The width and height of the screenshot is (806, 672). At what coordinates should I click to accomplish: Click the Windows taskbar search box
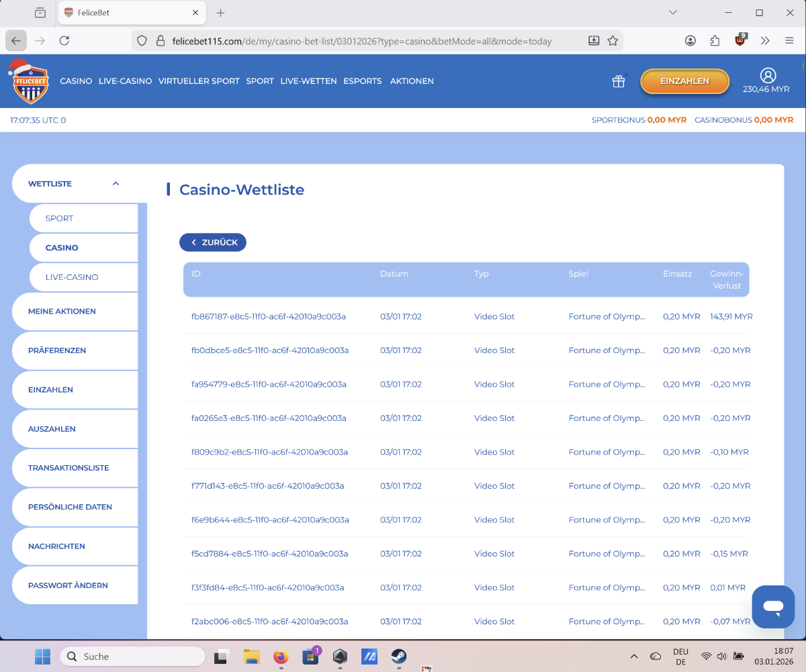pyautogui.click(x=132, y=656)
